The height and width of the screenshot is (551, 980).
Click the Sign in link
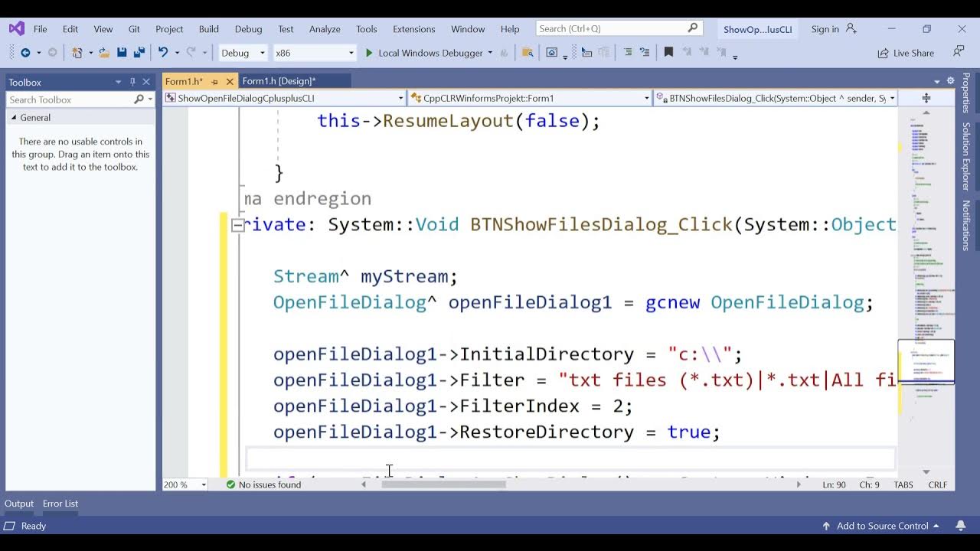click(825, 29)
